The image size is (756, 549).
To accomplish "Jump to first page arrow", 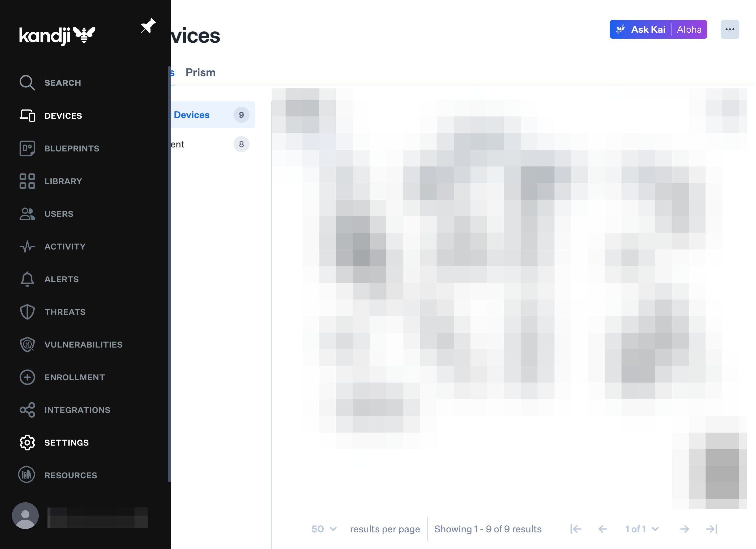I will (576, 529).
